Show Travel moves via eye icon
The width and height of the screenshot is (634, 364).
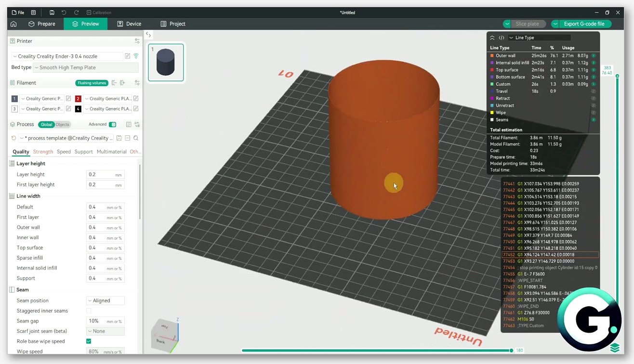(594, 91)
